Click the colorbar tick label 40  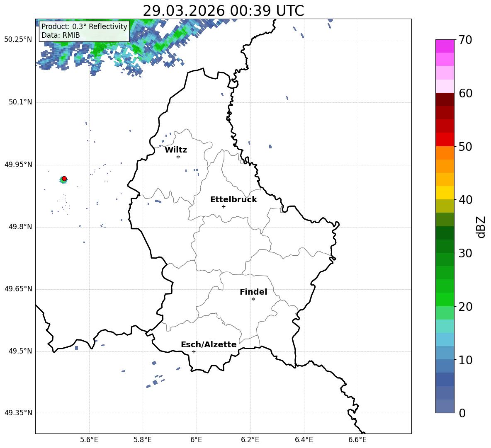pos(465,200)
